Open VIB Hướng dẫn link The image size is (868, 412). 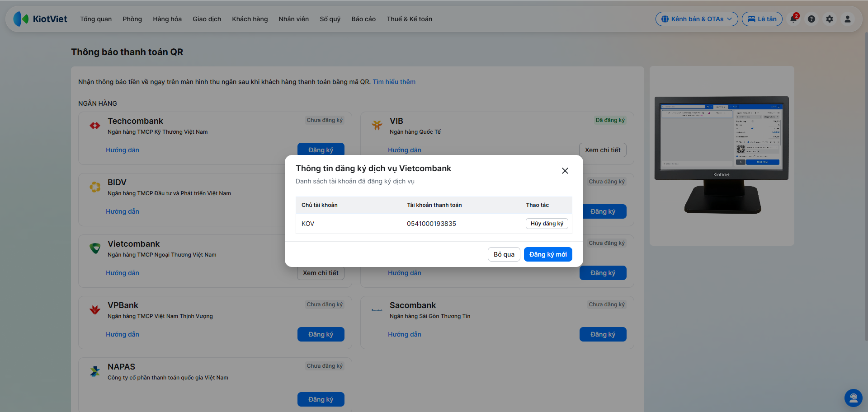(x=405, y=150)
